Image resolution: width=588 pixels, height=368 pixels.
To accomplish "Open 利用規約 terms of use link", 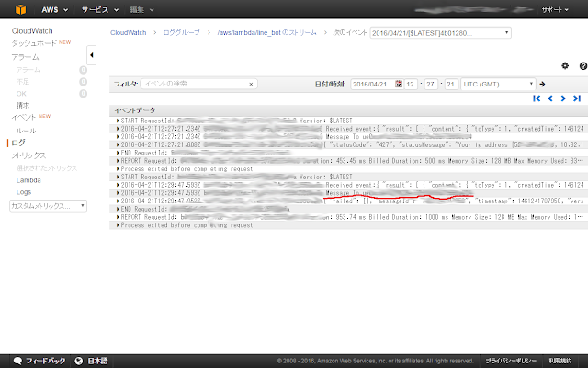I will [x=560, y=361].
